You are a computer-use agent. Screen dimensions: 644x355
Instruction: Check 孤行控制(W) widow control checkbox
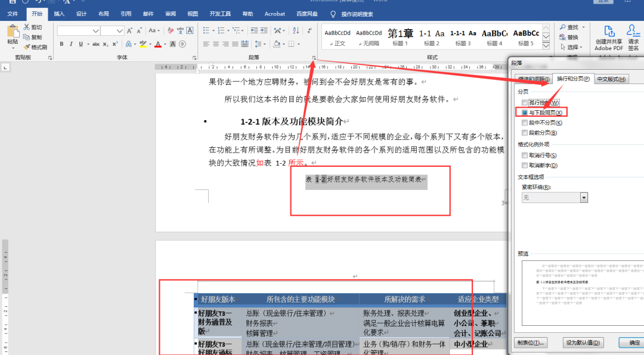pos(525,102)
